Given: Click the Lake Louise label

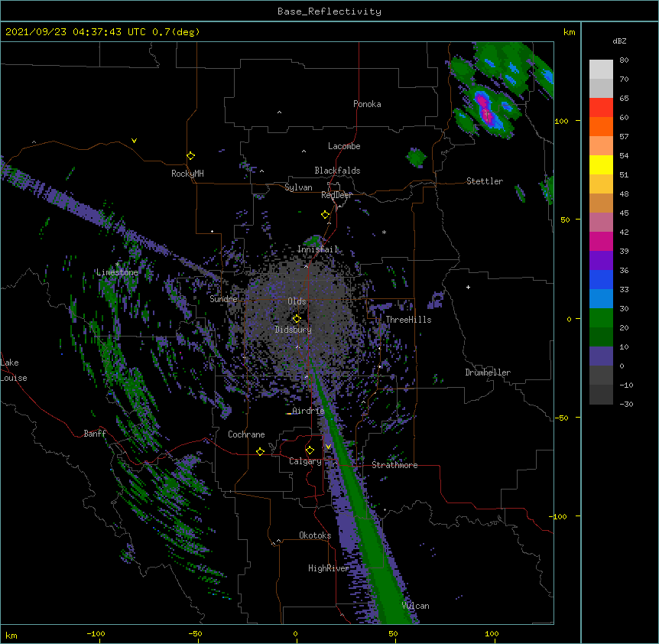Looking at the screenshot, I should [14, 370].
